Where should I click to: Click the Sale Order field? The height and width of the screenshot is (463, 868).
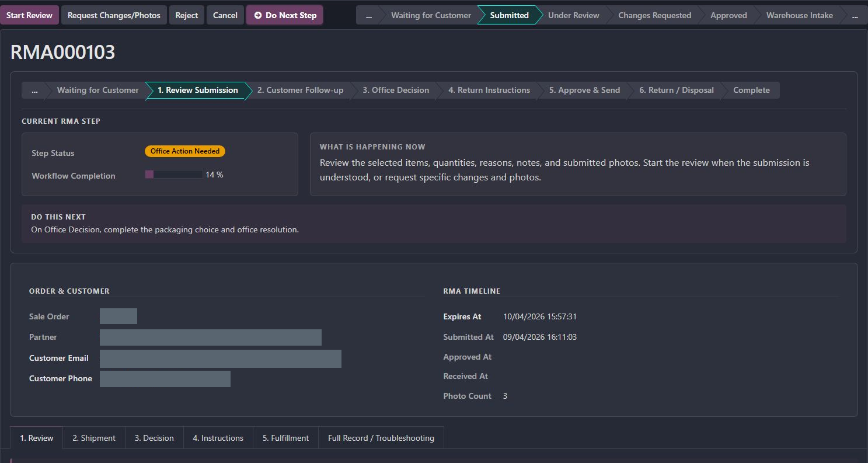click(x=118, y=316)
